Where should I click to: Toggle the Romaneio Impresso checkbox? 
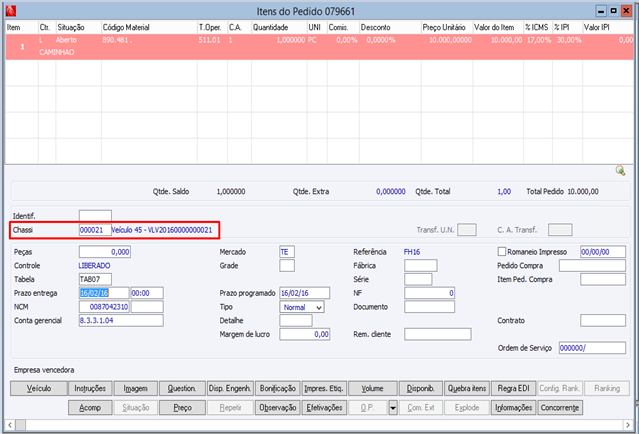point(502,252)
